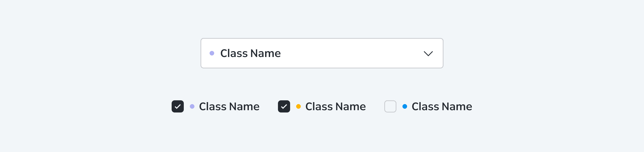Tick the unchecked box for the blue class
The width and height of the screenshot is (644, 152).
coord(390,106)
